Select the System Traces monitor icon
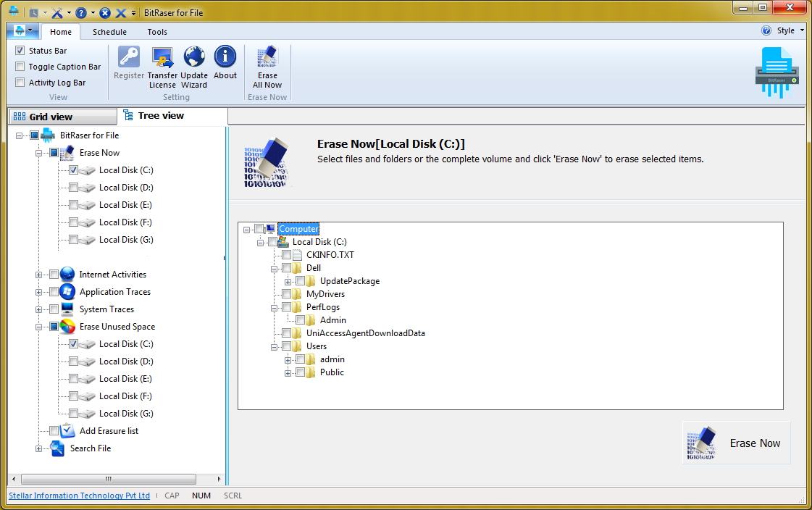Screen dimensions: 812x510 (67, 309)
